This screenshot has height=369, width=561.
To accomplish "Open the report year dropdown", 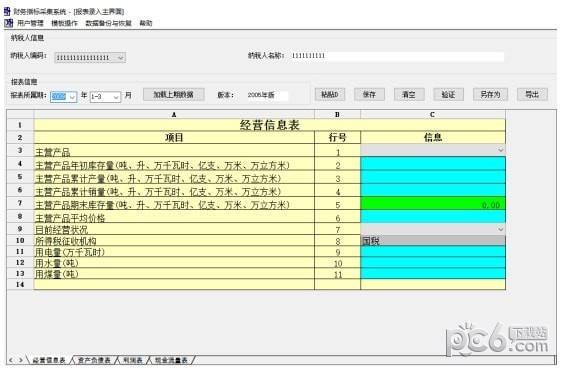I will click(72, 97).
